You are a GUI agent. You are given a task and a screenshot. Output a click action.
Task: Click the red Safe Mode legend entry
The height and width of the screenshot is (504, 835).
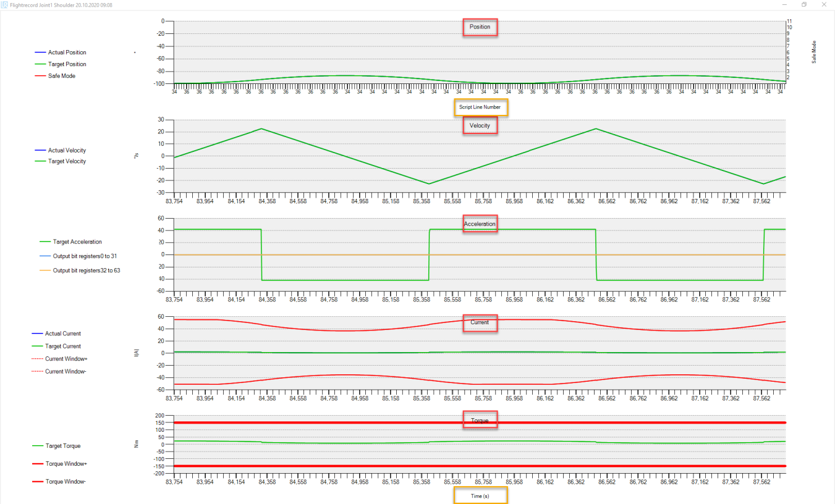[x=61, y=76]
